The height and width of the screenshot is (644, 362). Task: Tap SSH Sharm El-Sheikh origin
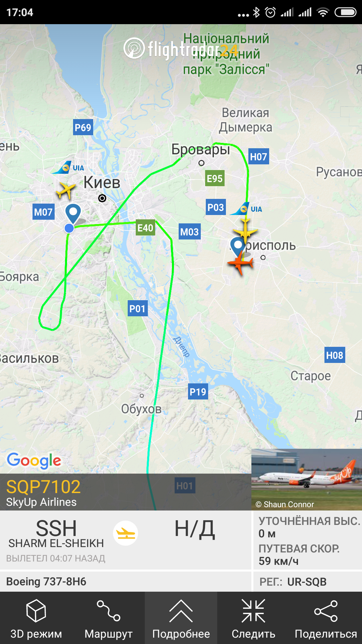[56, 534]
